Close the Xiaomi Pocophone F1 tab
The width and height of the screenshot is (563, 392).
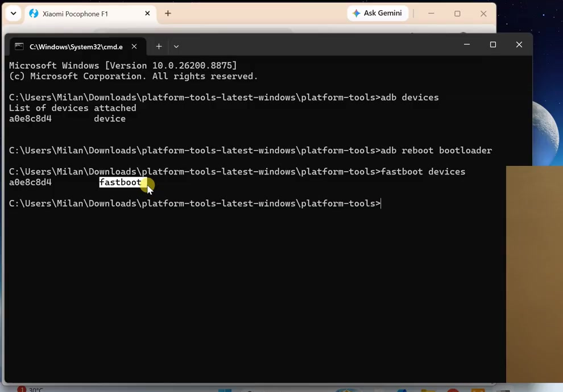pos(147,14)
